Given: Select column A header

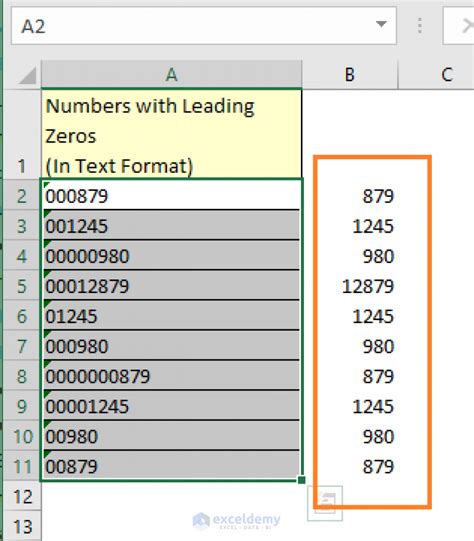Looking at the screenshot, I should pyautogui.click(x=171, y=75).
